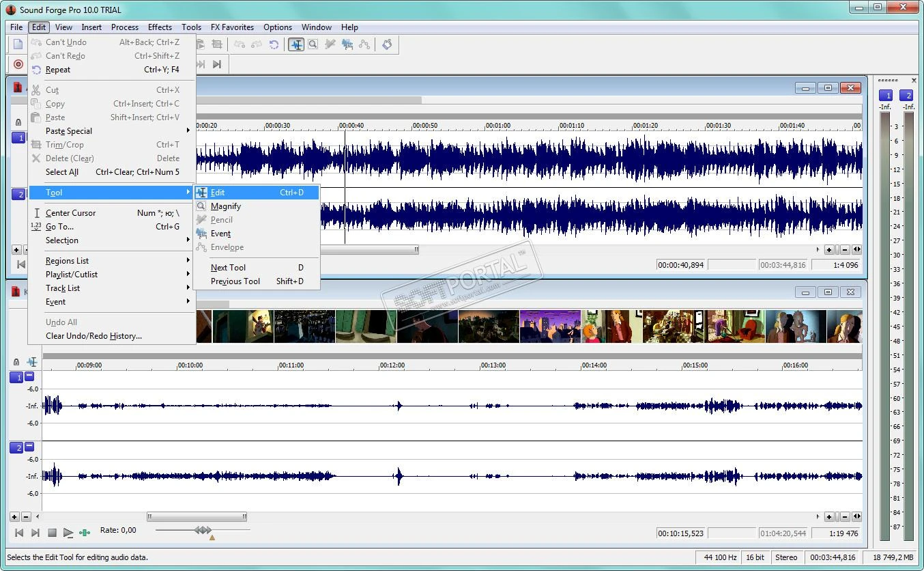Open the Effects menu
This screenshot has width=924, height=571.
point(160,27)
